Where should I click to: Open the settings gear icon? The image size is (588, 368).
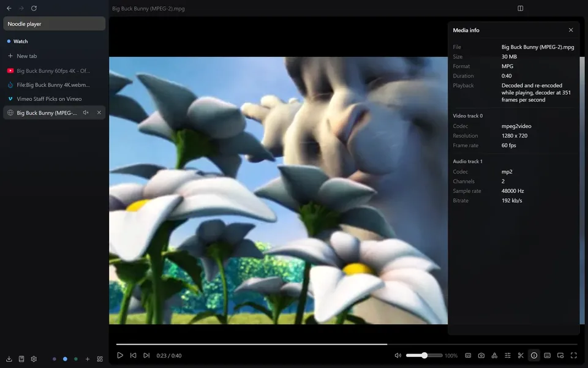coord(34,359)
